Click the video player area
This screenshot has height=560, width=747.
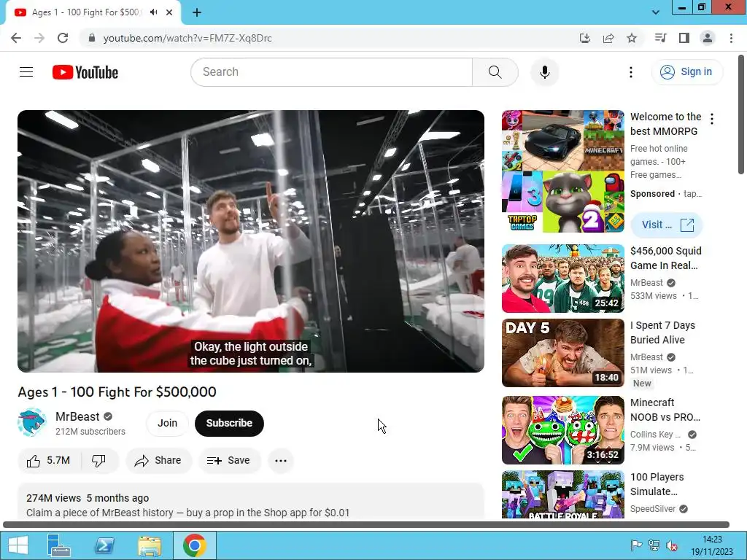pos(251,241)
